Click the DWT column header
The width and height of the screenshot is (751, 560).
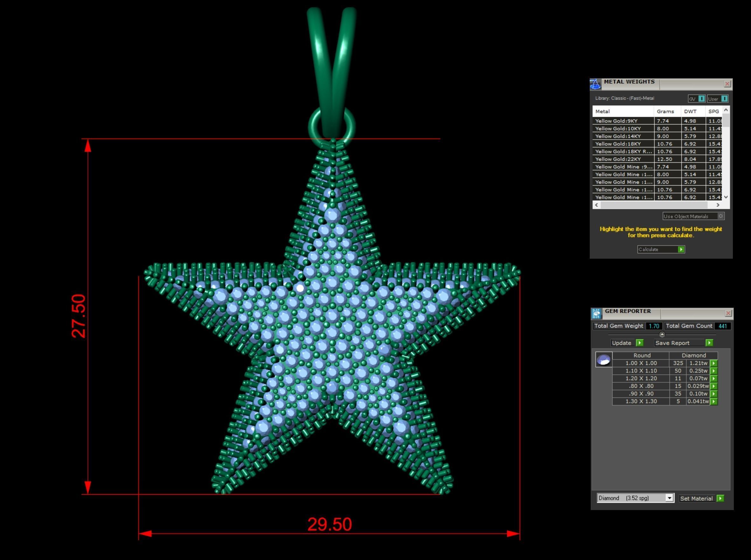(x=693, y=111)
